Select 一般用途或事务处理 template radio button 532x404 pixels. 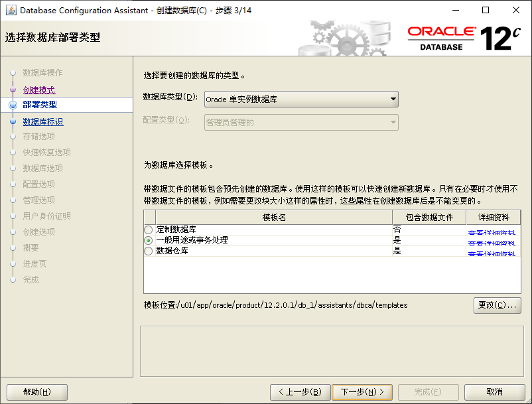(149, 241)
